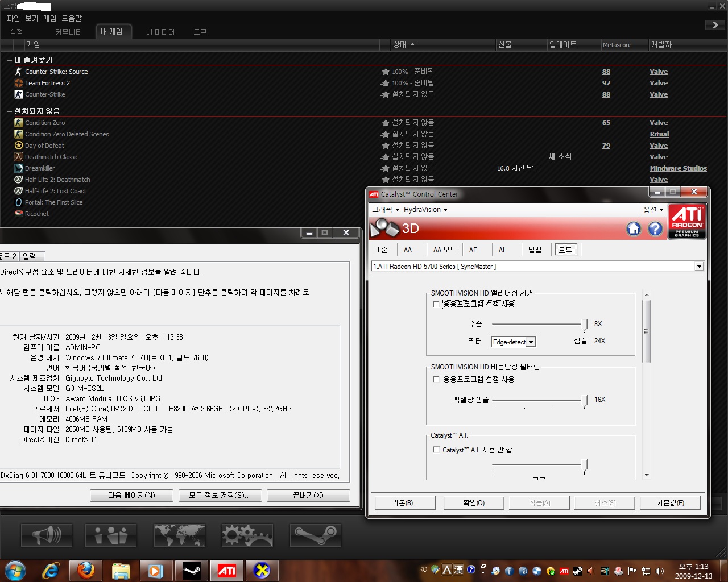Toggle anisotropic filtering use application settings checkbox
This screenshot has width=728, height=582.
pos(436,379)
